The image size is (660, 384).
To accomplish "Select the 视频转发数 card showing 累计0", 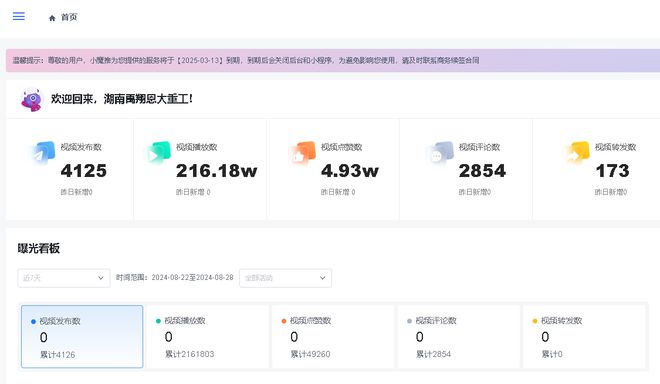I will [x=584, y=336].
